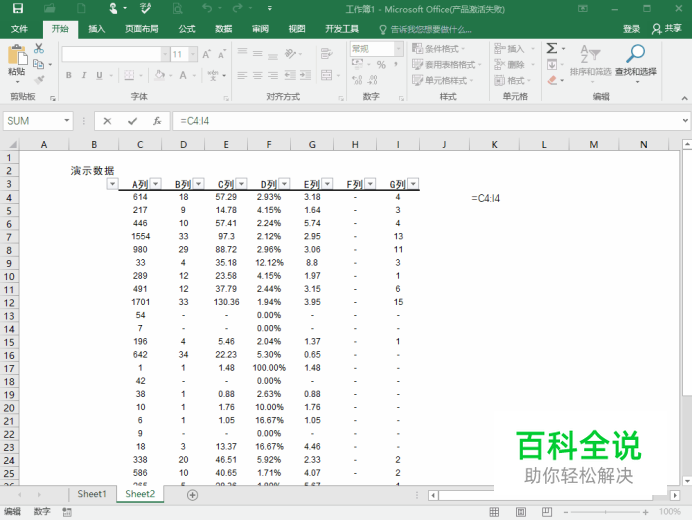Click 套用表格格式 button

point(447,64)
